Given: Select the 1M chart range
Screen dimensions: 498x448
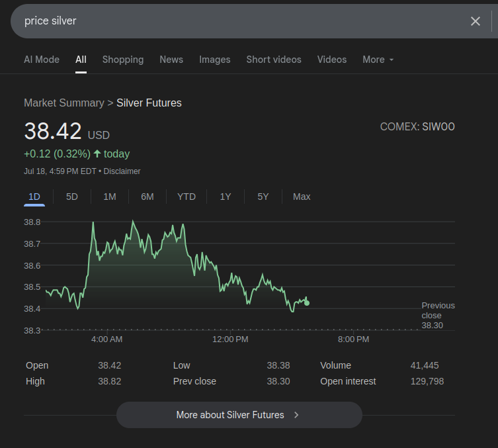Looking at the screenshot, I should [x=110, y=197].
